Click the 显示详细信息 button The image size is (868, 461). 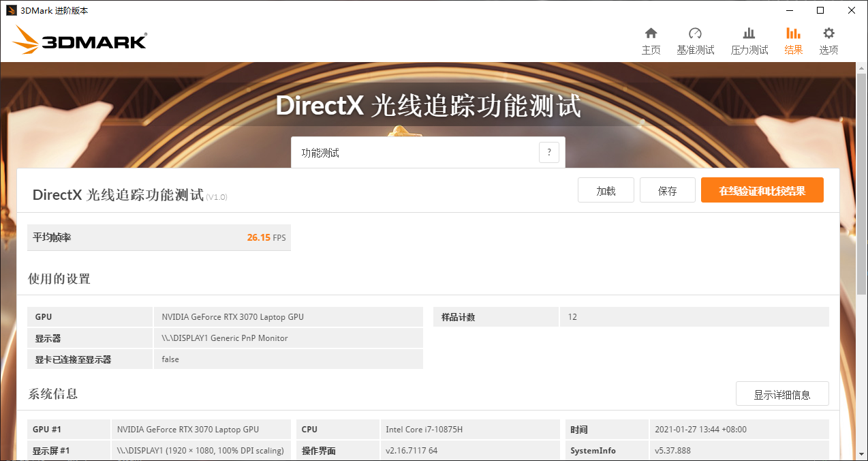pyautogui.click(x=782, y=394)
